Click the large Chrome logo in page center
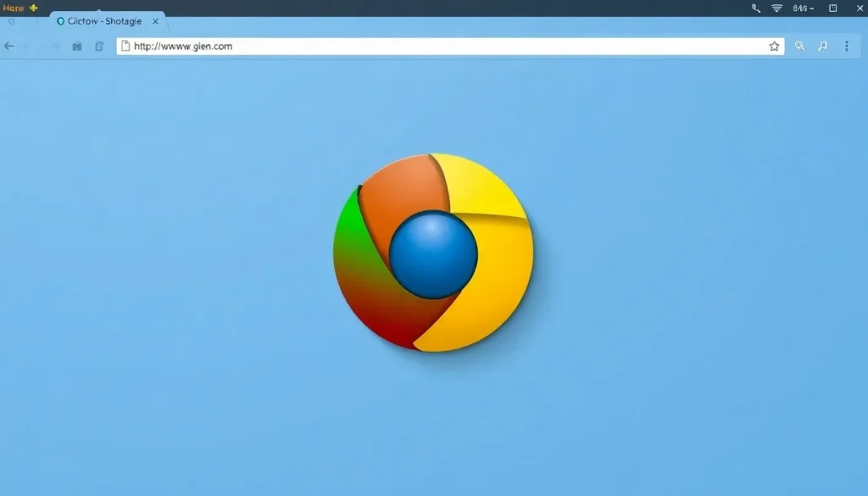Viewport: 868px width, 496px height. tap(433, 253)
